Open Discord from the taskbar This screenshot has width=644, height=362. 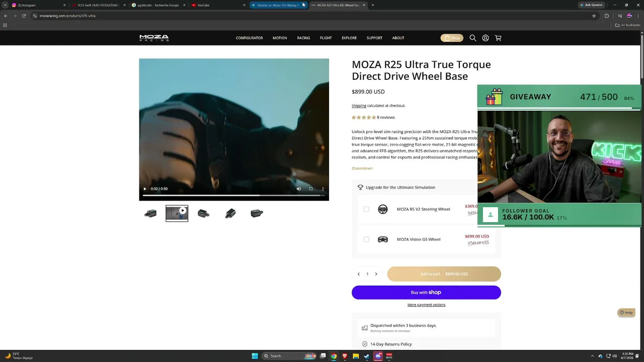[378, 356]
